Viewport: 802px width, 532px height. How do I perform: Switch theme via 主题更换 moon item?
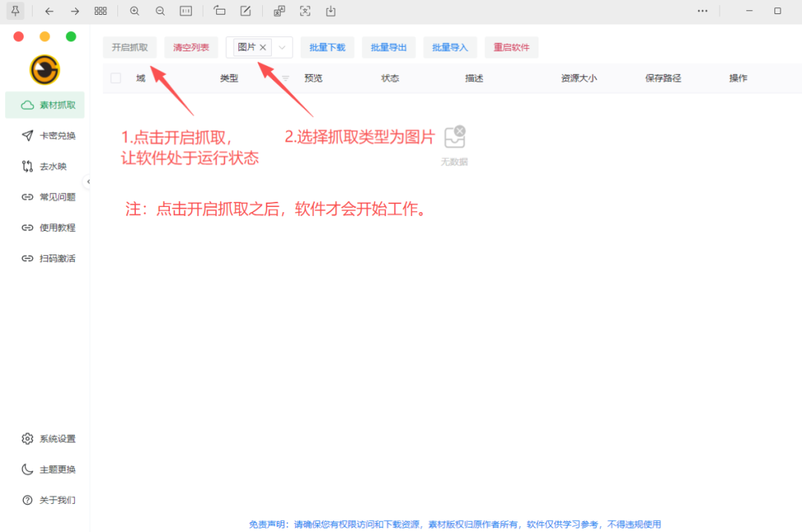tap(49, 469)
